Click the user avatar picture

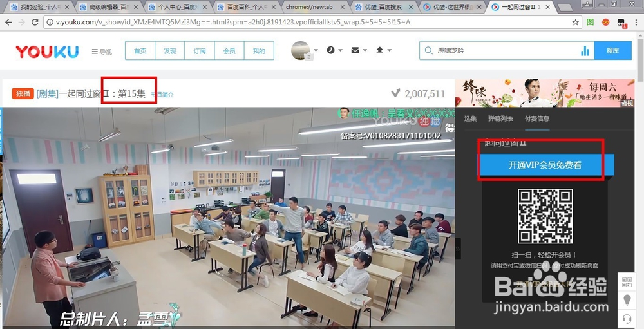(x=301, y=50)
